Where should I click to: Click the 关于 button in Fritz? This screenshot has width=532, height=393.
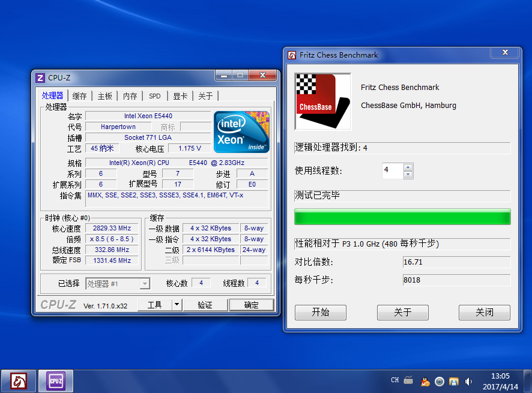tap(403, 312)
